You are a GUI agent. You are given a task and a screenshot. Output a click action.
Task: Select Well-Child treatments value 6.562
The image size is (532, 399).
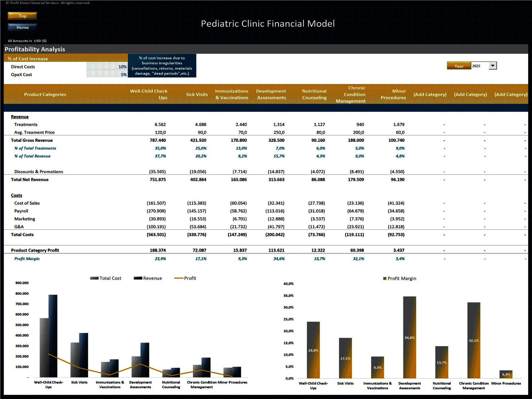160,124
